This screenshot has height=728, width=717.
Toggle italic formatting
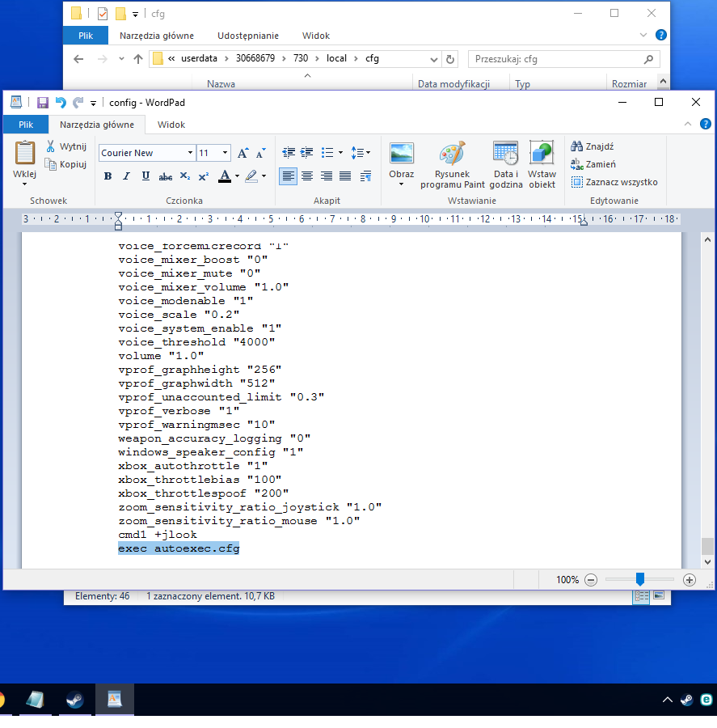[126, 176]
